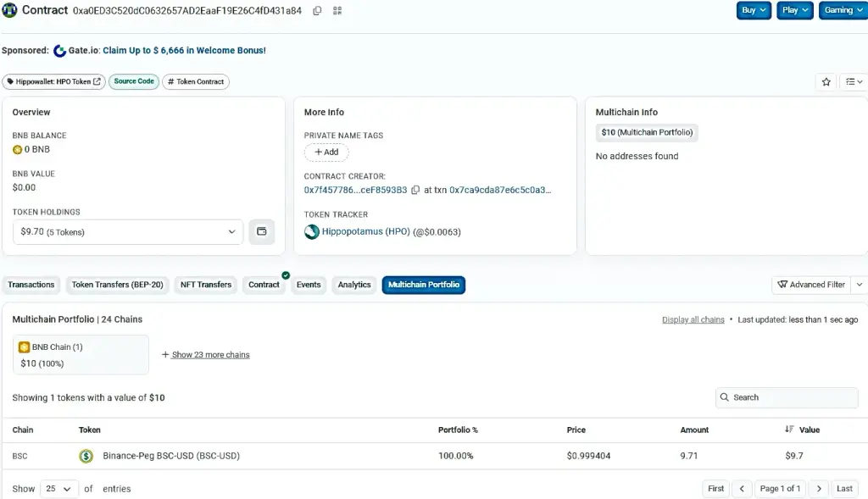Screen dimensions: 868x499
Task: Change entries shown per page dropdown
Action: [58, 489]
